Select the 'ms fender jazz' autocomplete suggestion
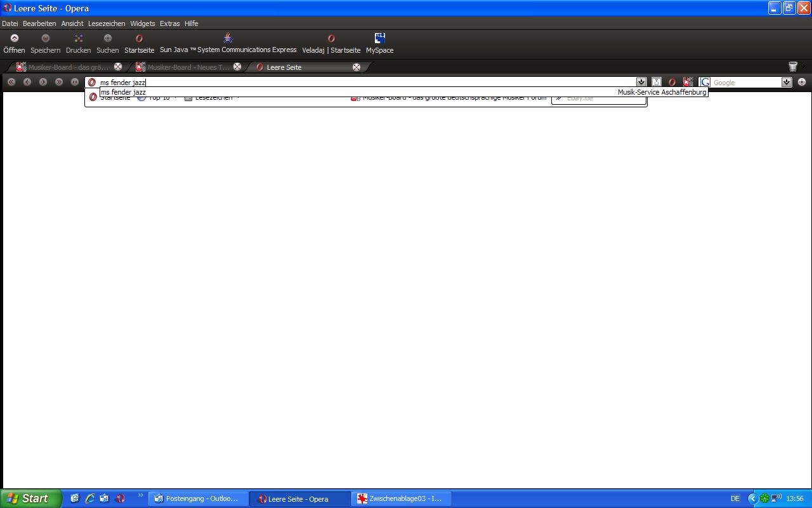The width and height of the screenshot is (812, 508). [x=403, y=92]
